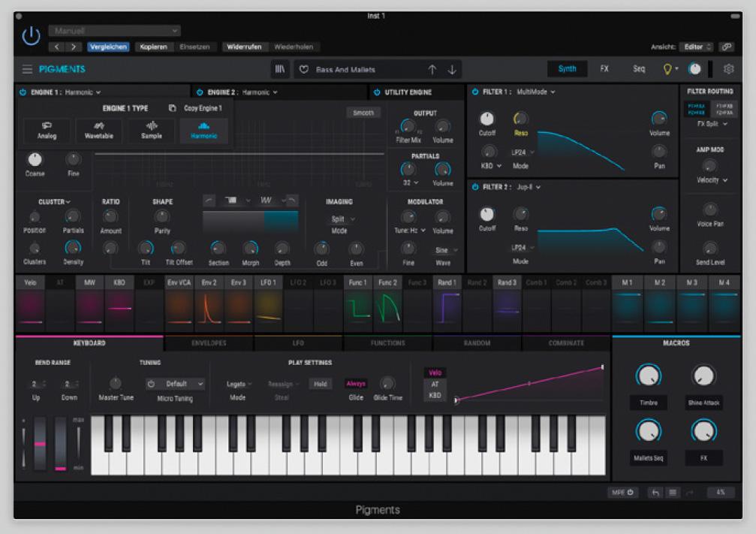Click modulation wheel slider

click(61, 443)
